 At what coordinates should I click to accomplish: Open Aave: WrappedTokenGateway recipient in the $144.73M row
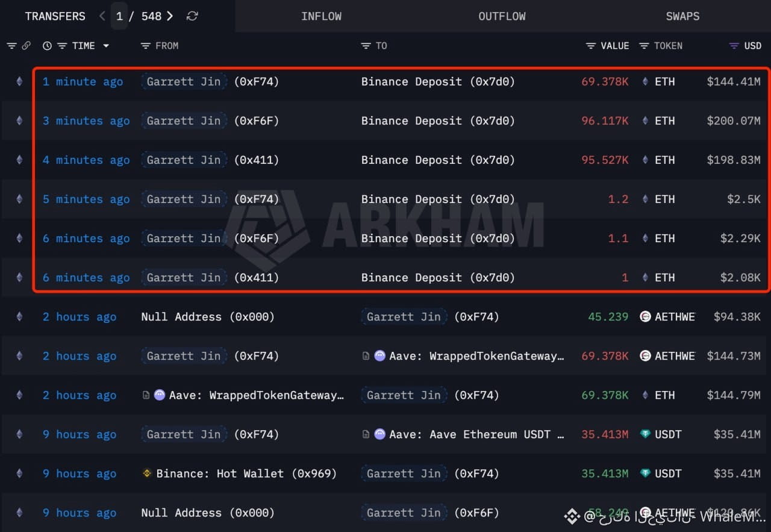tap(477, 356)
